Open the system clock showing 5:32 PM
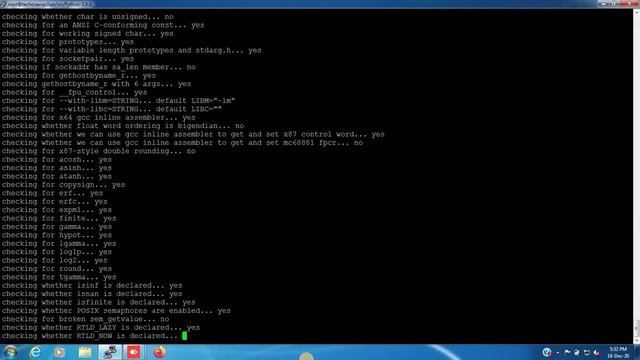640x360 pixels. [x=618, y=352]
